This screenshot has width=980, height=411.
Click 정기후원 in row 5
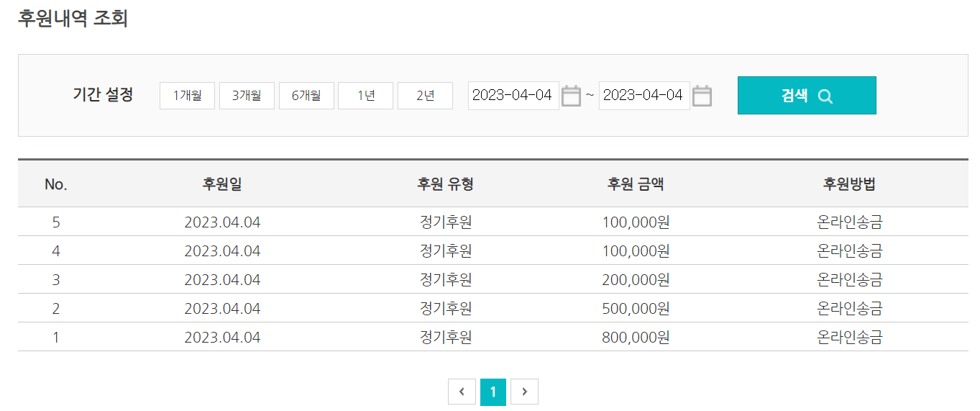click(x=446, y=222)
